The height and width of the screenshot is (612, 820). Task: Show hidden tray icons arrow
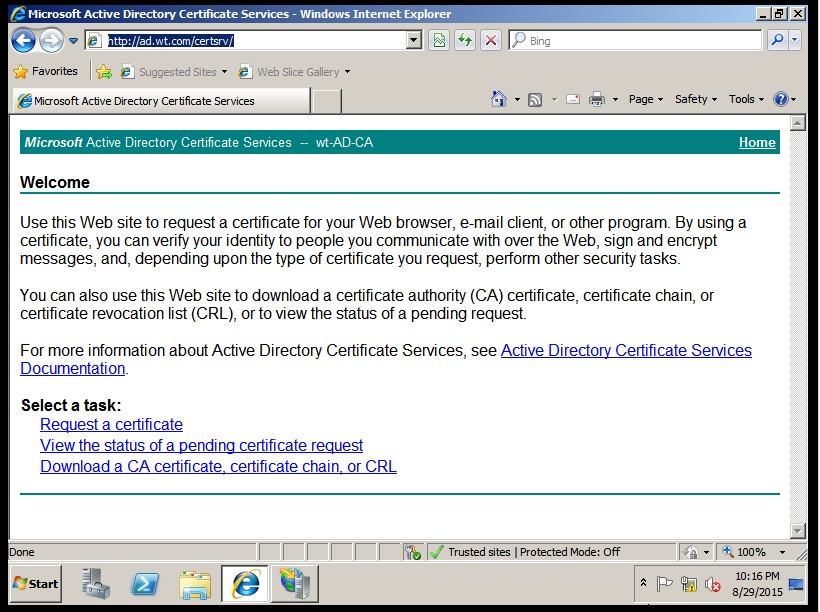coord(644,583)
